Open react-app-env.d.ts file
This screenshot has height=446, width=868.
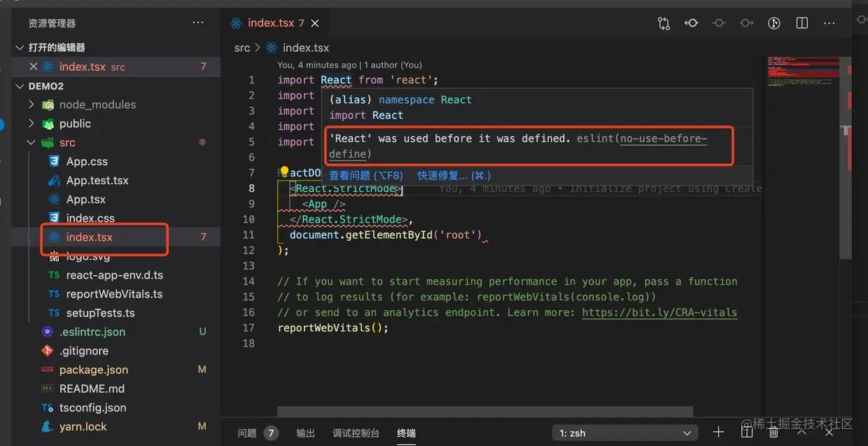[115, 275]
